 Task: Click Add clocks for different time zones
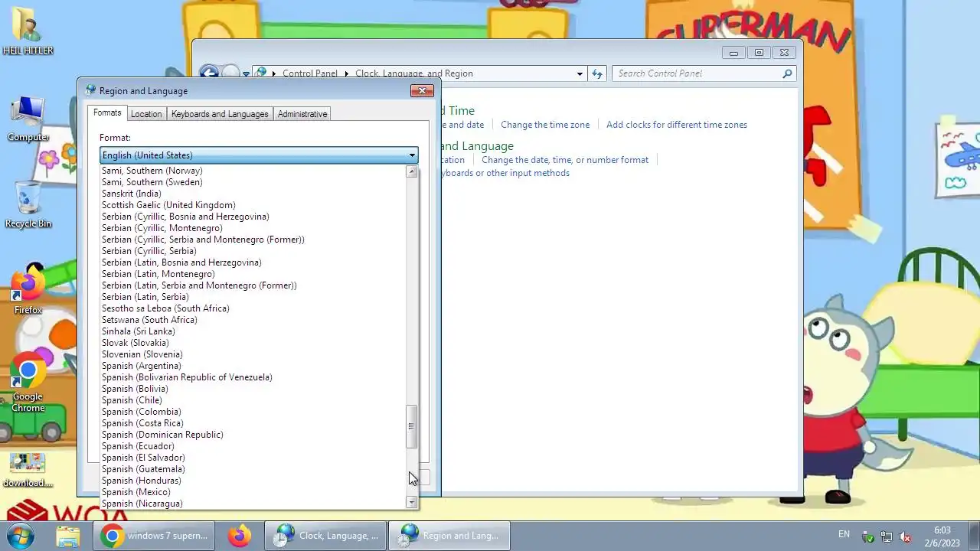click(x=677, y=125)
